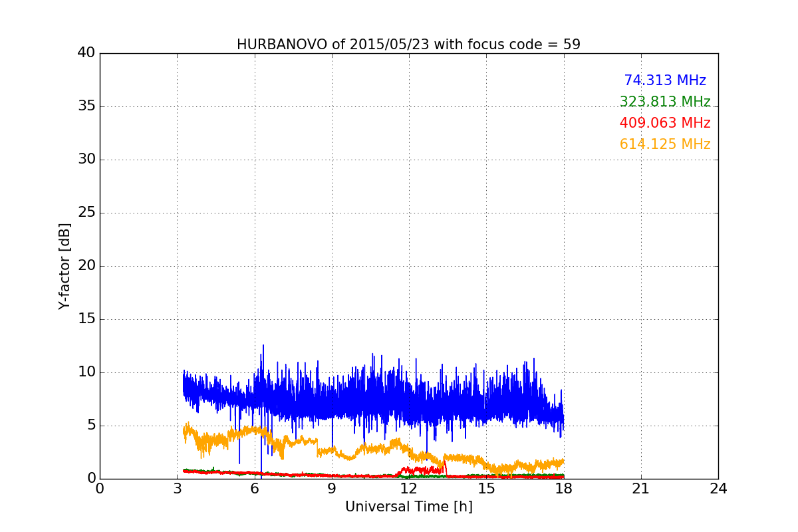798x532 pixels.
Task: Click the y-axis tick label 40
Action: pyautogui.click(x=86, y=53)
